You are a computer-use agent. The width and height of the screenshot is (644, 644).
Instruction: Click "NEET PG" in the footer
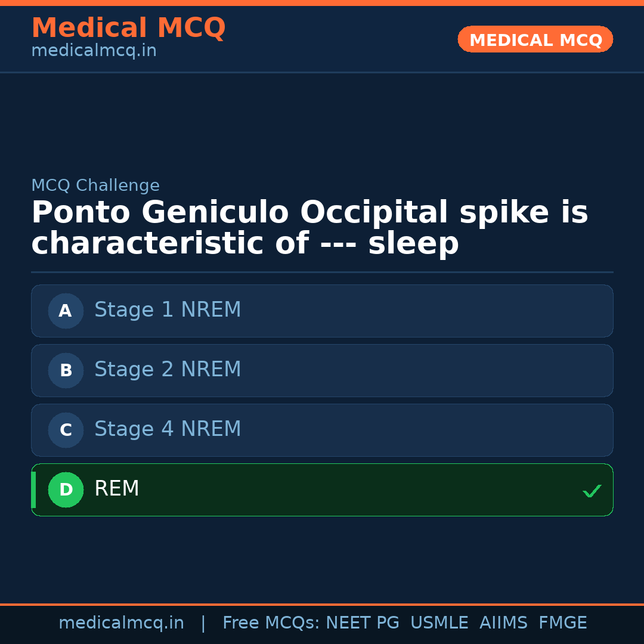363,623
